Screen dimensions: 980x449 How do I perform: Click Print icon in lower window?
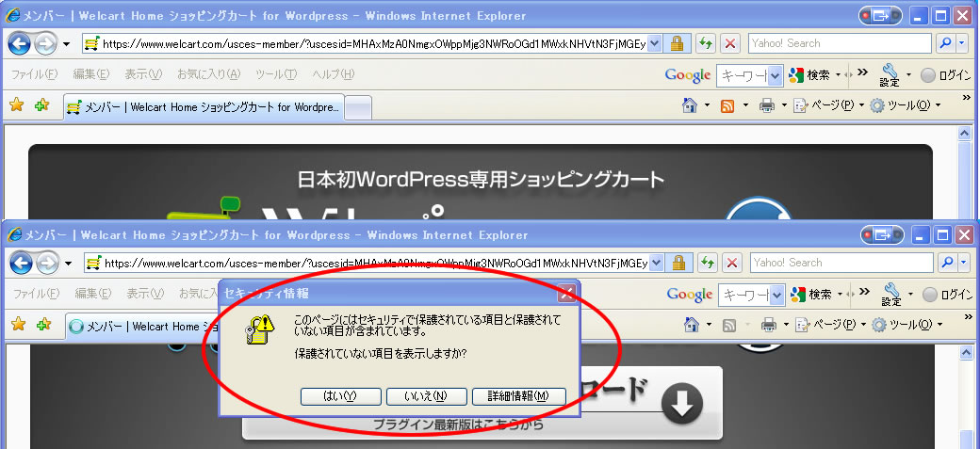769,325
